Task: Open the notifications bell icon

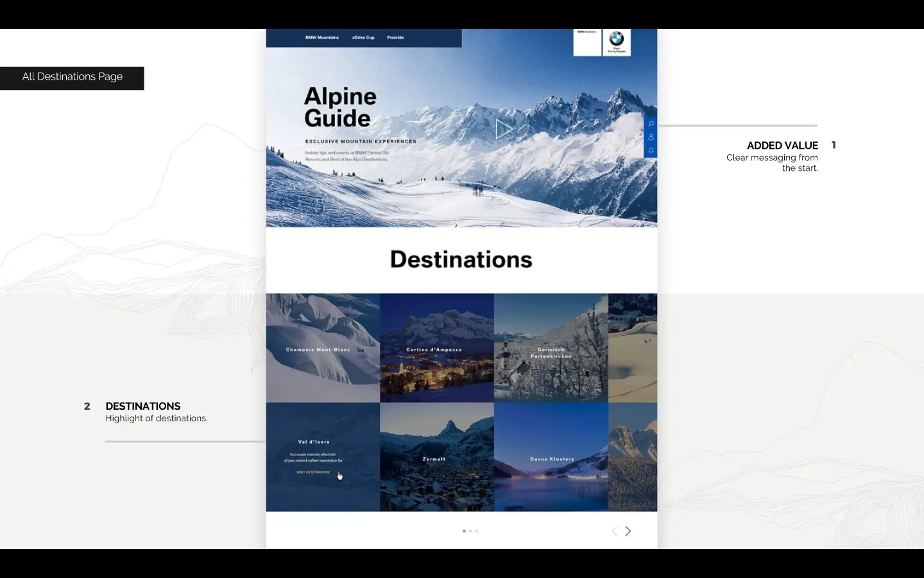Action: coord(651,150)
